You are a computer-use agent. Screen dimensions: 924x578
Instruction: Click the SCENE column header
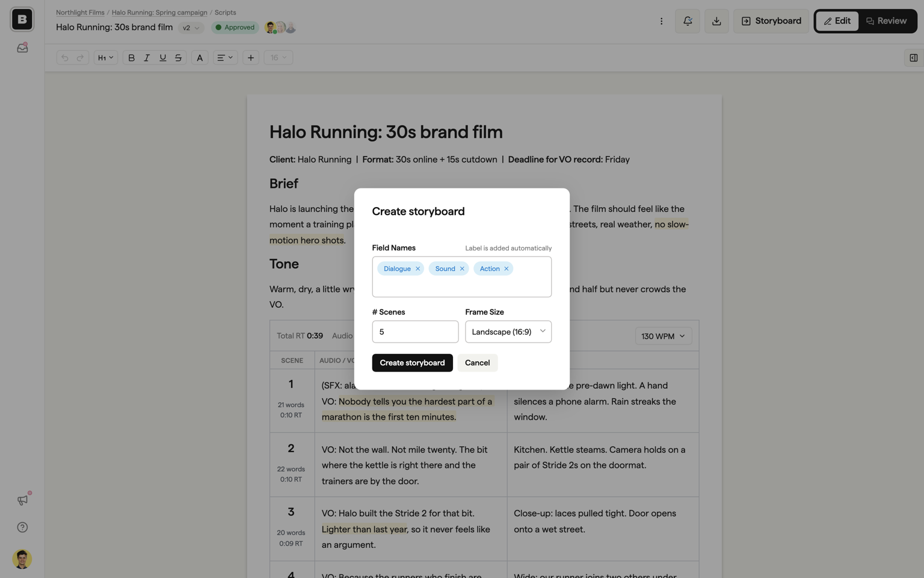point(292,361)
